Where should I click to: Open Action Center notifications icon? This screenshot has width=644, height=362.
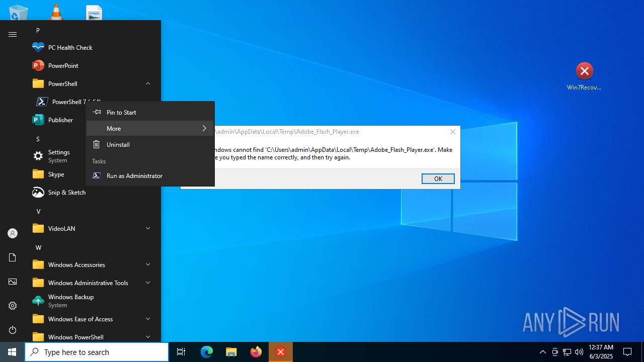[x=627, y=352]
